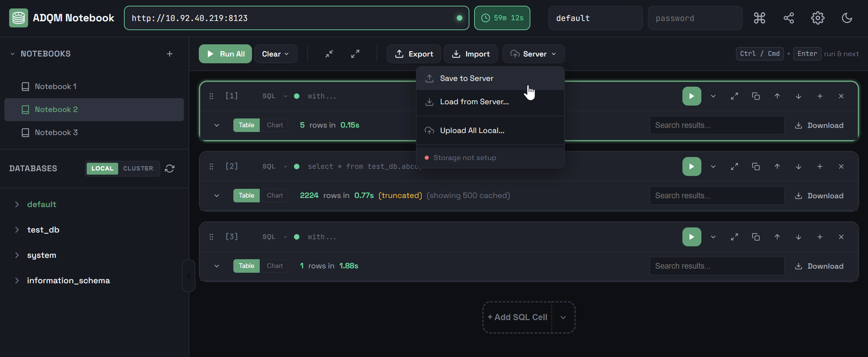Open the Clear dropdown menu

click(275, 54)
